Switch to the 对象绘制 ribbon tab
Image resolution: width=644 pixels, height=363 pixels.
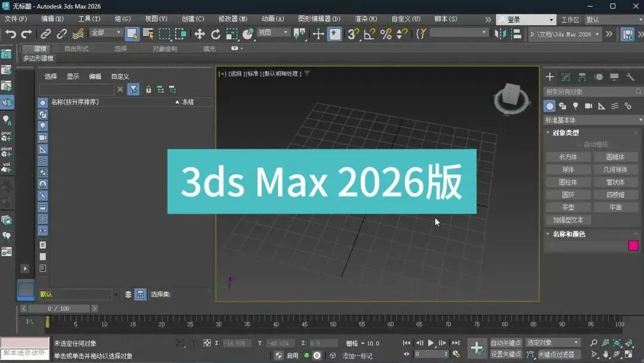(165, 48)
